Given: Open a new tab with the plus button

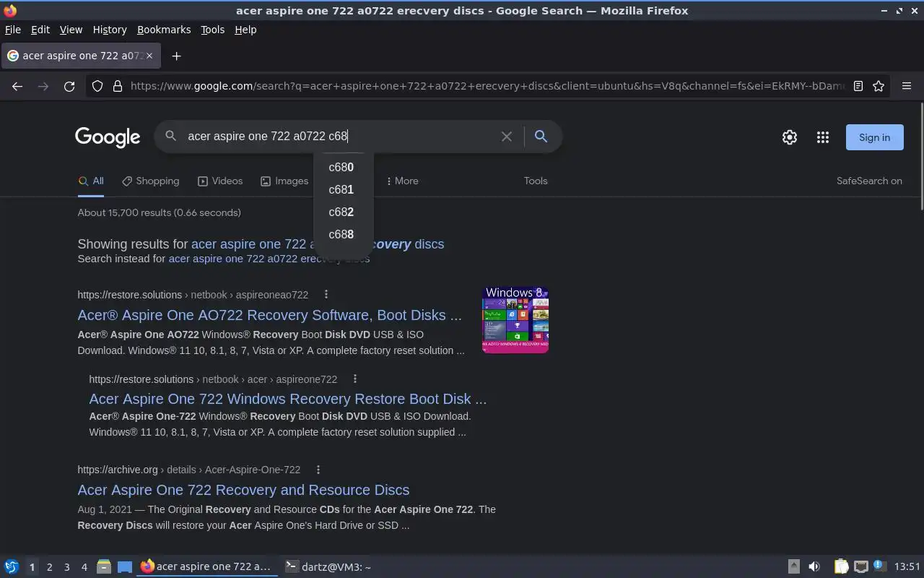Looking at the screenshot, I should [176, 56].
